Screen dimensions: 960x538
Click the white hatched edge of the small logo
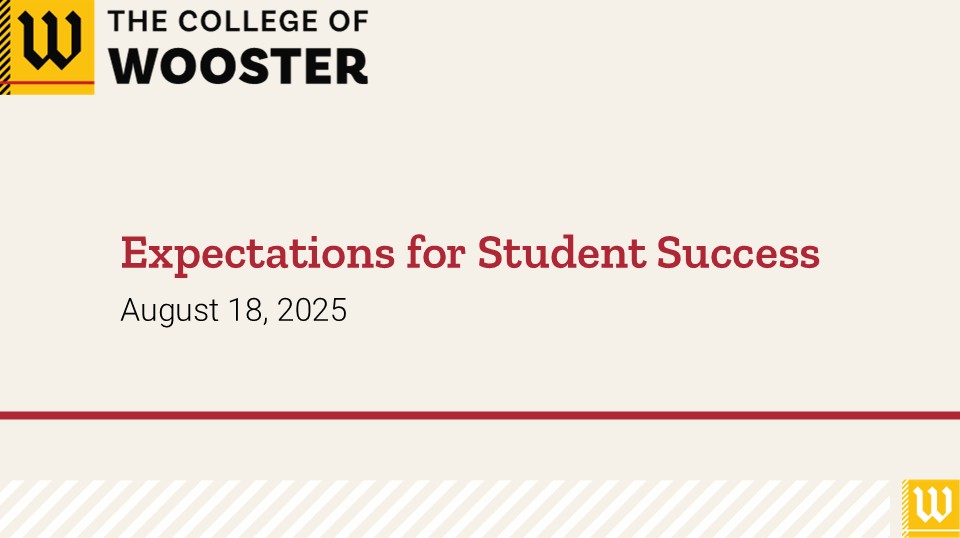coord(906,509)
